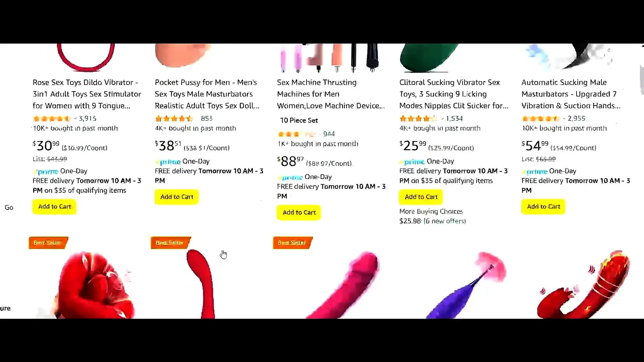Click the Go button on left edge
This screenshot has height=362, width=644.
tap(9, 207)
